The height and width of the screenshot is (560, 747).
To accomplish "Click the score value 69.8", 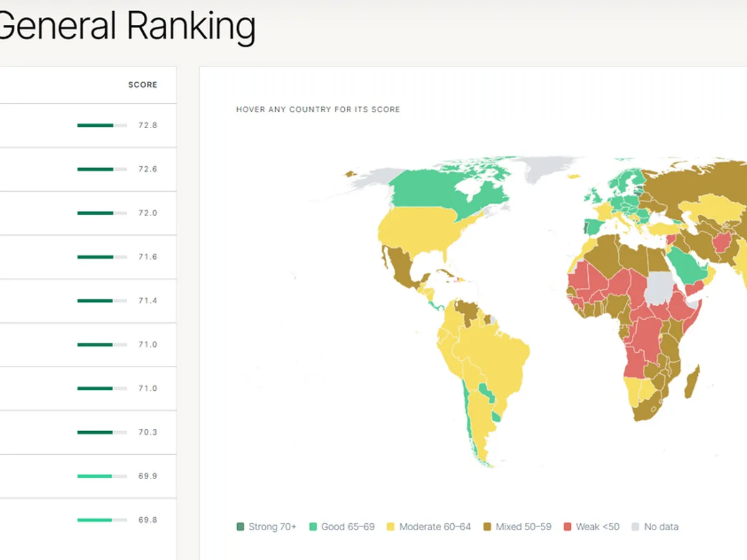I will [x=148, y=520].
